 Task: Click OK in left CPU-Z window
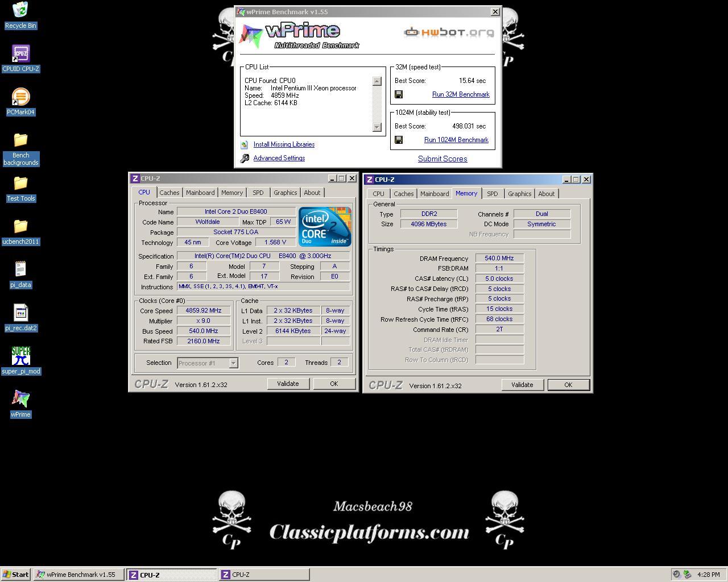click(334, 384)
